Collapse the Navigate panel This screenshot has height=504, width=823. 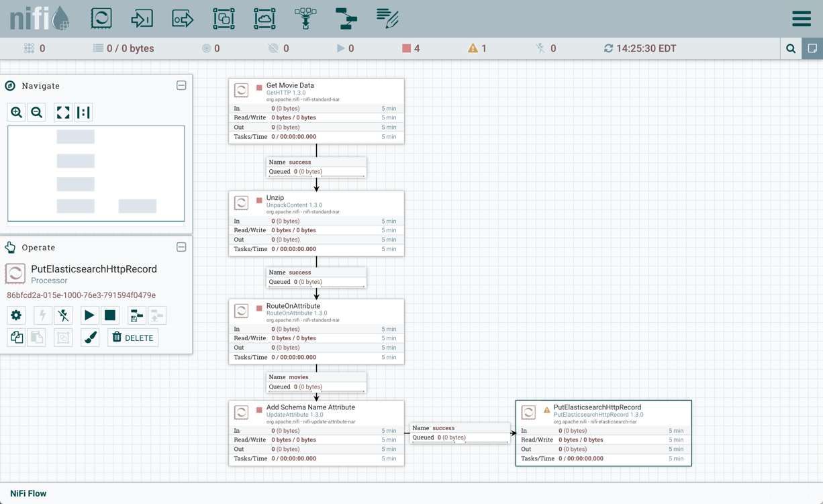[181, 85]
